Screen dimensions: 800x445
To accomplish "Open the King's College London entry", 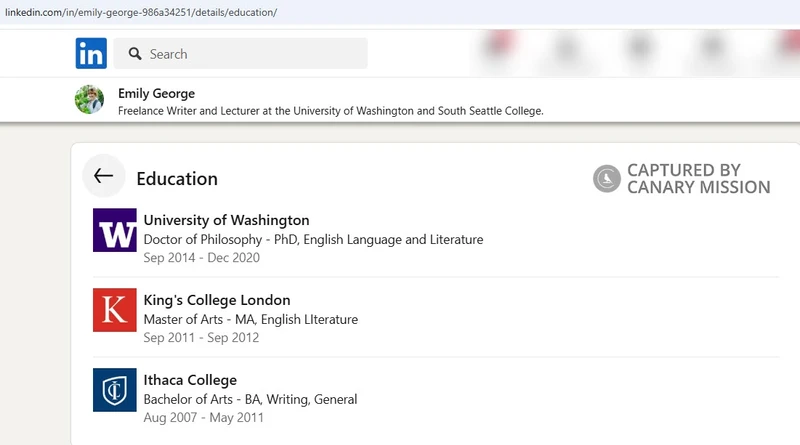I will (217, 300).
